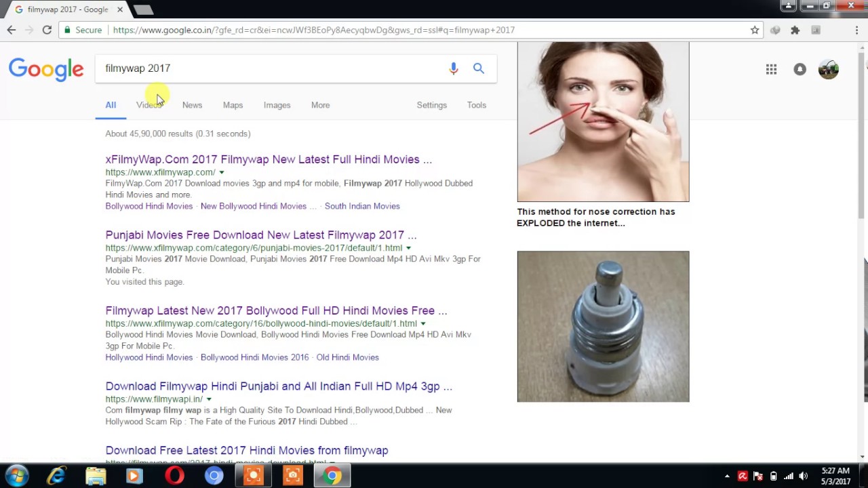This screenshot has height=488, width=868.
Task: Open Download Filmywap Hindi Punjabi result
Action: (x=279, y=386)
